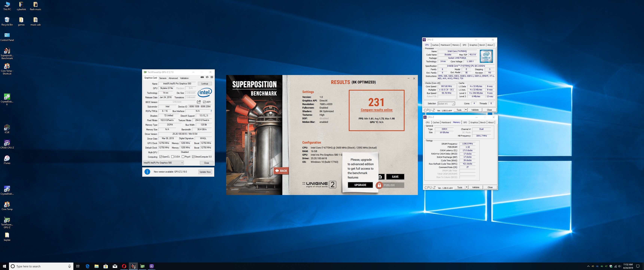Open the Action Center notification icon
This screenshot has width=644, height=270.
[x=638, y=266]
